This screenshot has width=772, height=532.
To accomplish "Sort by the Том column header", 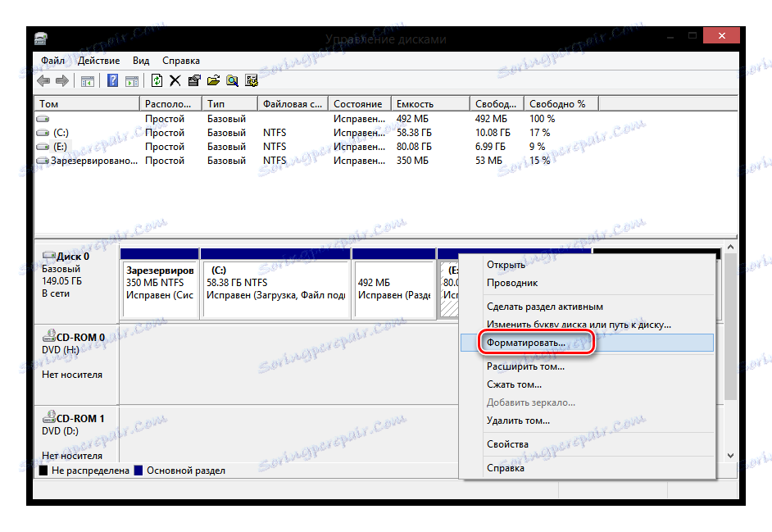I will (x=87, y=104).
